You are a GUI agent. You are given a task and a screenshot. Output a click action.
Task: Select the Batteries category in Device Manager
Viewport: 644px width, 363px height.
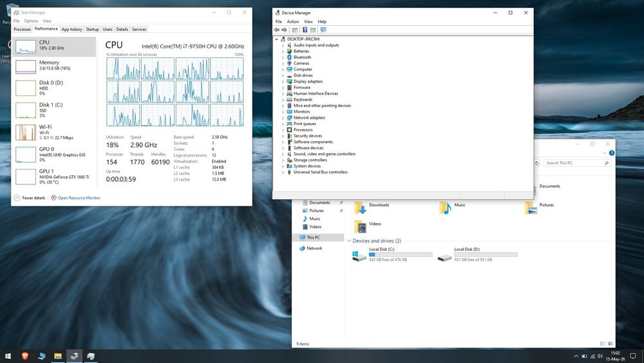(301, 52)
